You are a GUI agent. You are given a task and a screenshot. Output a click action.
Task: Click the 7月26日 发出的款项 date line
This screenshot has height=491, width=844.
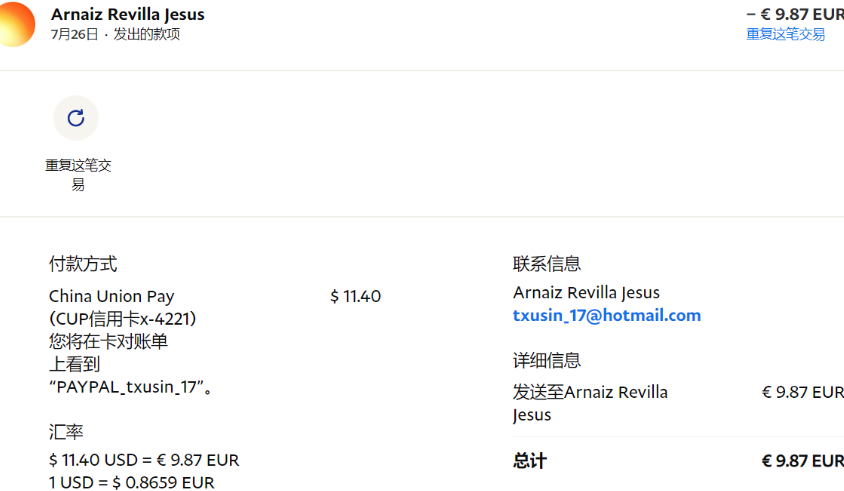[x=115, y=34]
